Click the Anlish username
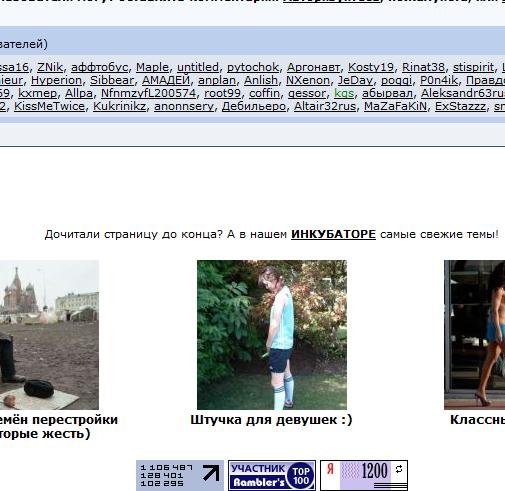Viewport: 505px width, 491px height. tap(261, 80)
